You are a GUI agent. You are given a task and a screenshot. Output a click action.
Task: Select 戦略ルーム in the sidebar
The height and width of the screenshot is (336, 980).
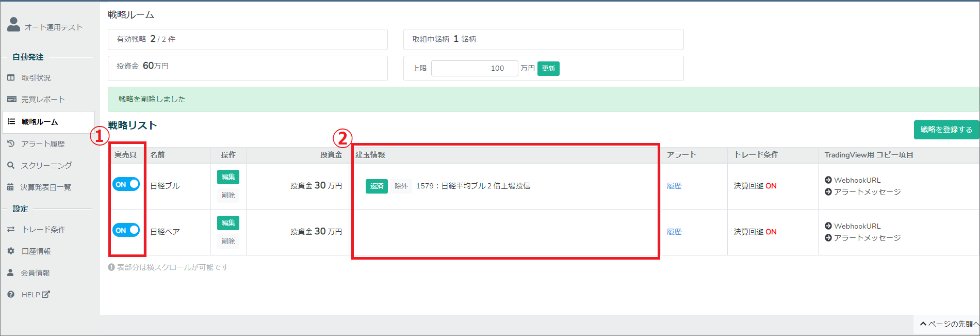point(48,122)
